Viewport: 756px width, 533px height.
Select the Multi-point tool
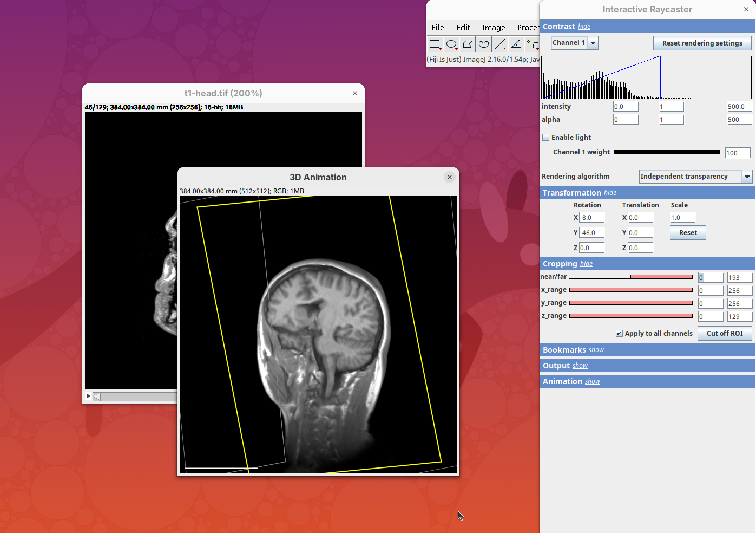532,44
